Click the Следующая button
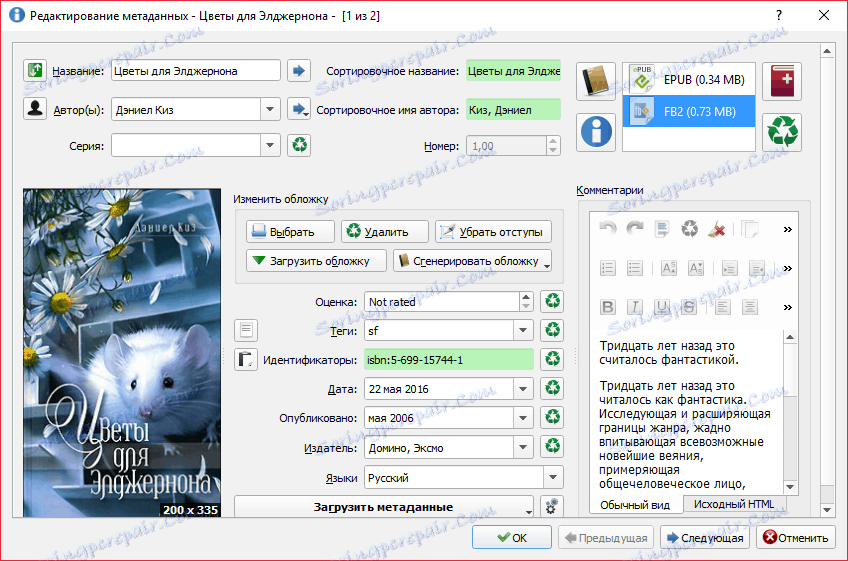Image resolution: width=848 pixels, height=561 pixels. click(705, 537)
